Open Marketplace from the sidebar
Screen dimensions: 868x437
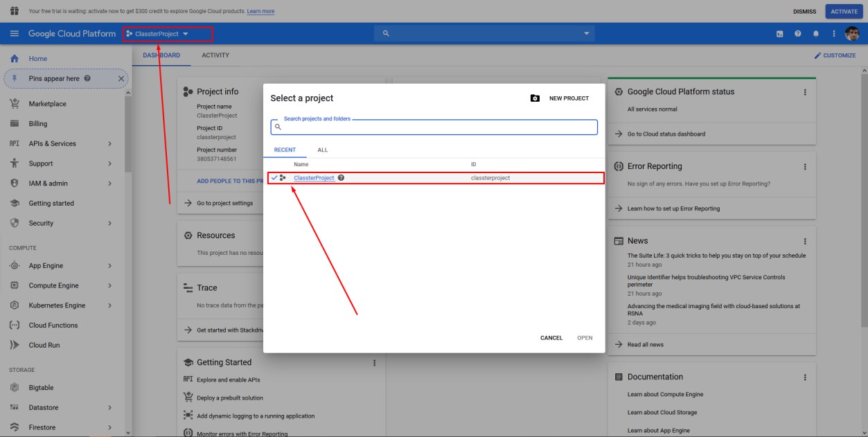pos(47,104)
